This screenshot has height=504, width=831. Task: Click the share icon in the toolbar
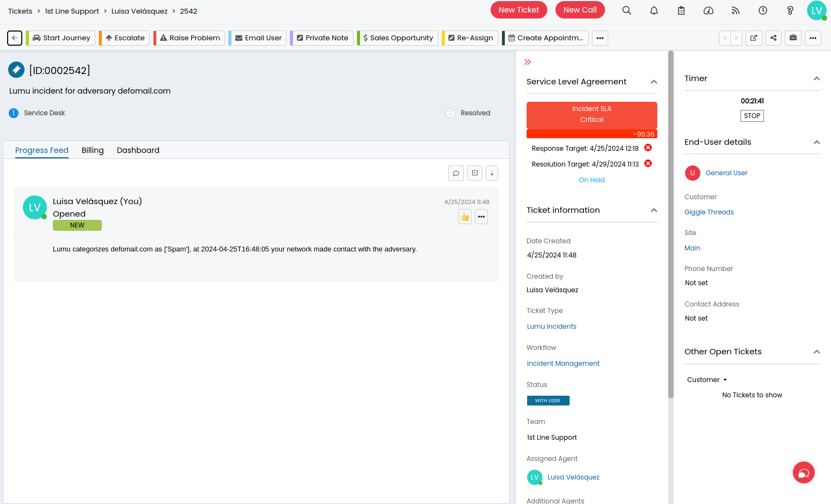(773, 38)
